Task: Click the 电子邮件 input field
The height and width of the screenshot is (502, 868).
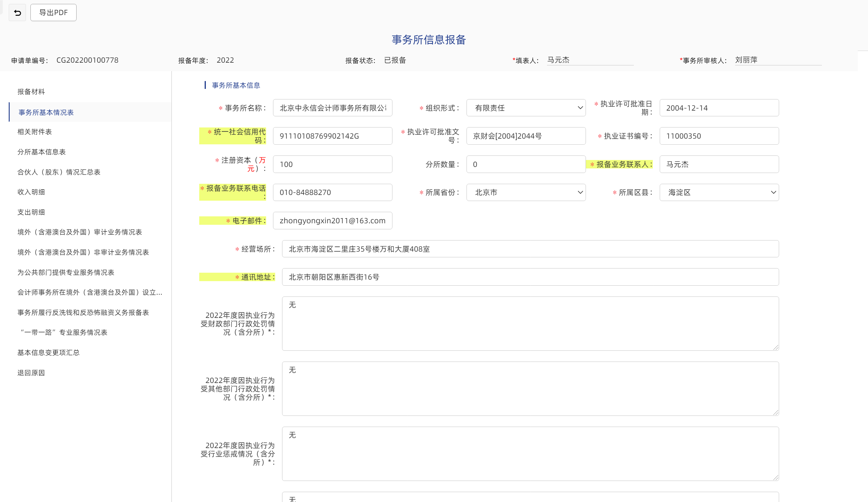Action: click(x=332, y=221)
